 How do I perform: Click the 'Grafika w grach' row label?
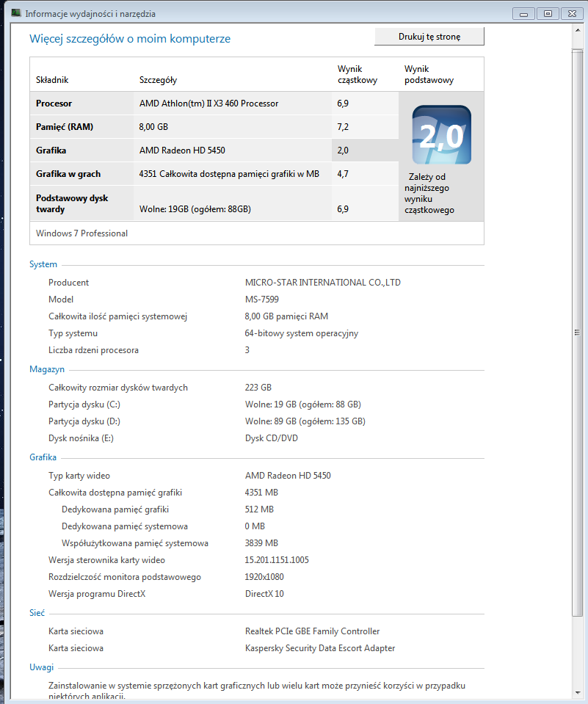(68, 174)
